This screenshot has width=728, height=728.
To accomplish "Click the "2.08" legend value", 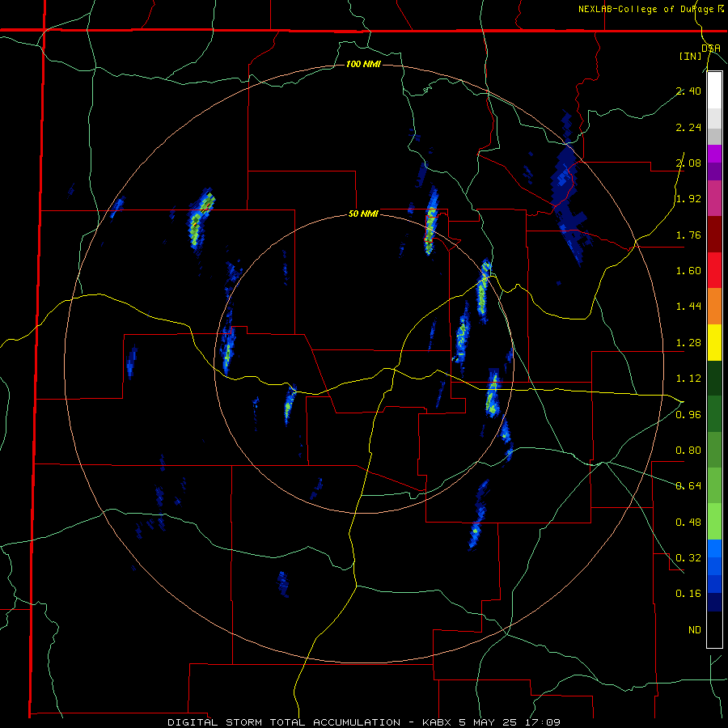I will pyautogui.click(x=688, y=163).
